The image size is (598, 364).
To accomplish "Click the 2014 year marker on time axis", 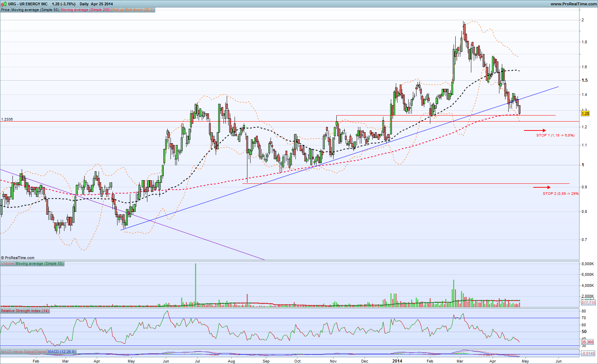I will click(x=397, y=361).
